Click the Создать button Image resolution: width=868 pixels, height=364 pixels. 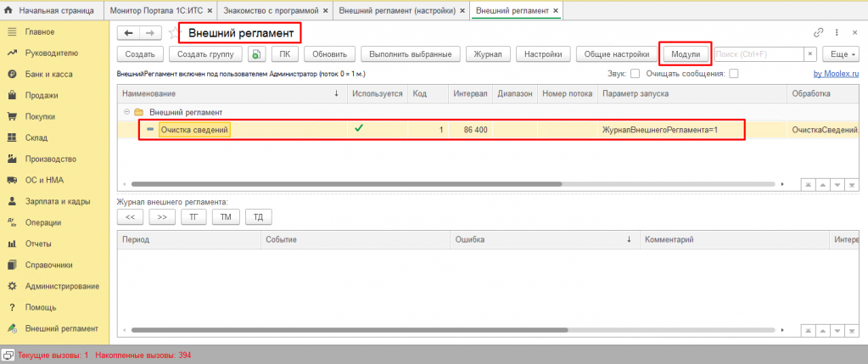[141, 54]
